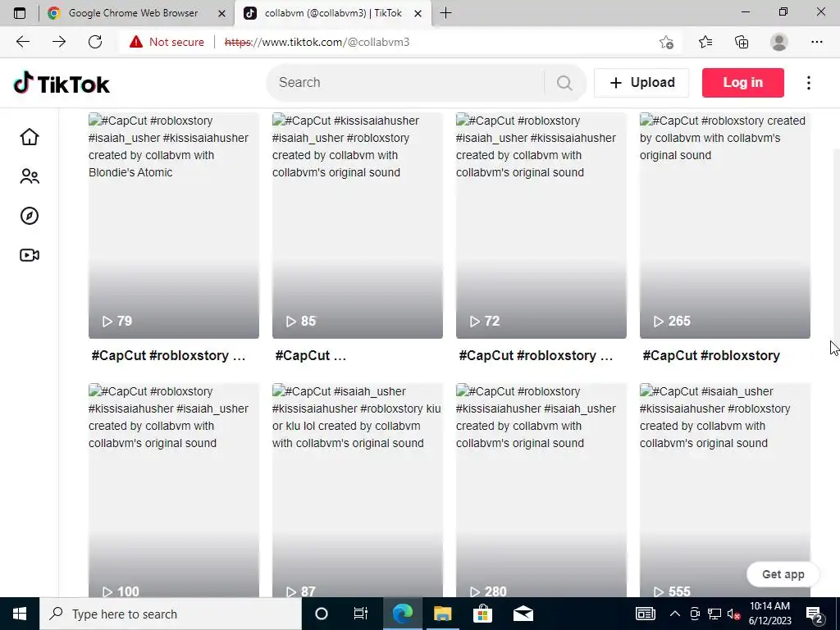Open the notification center icon
The width and height of the screenshot is (840, 630).
coord(815,614)
